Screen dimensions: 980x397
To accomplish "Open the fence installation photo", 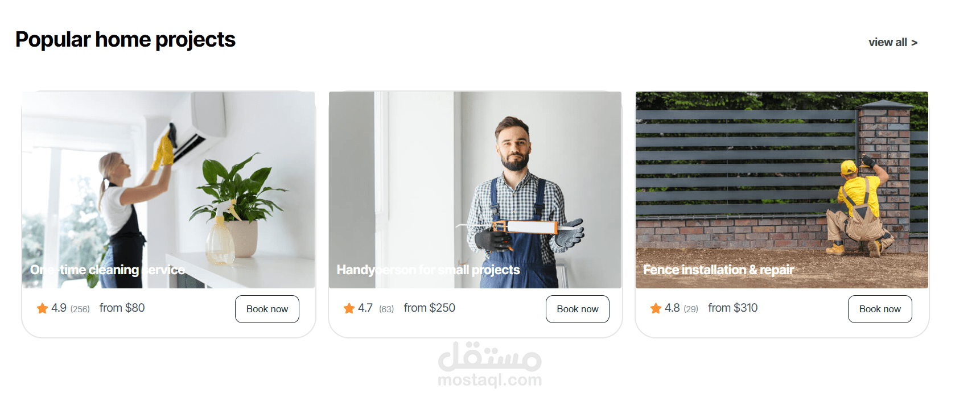I will coord(782,190).
